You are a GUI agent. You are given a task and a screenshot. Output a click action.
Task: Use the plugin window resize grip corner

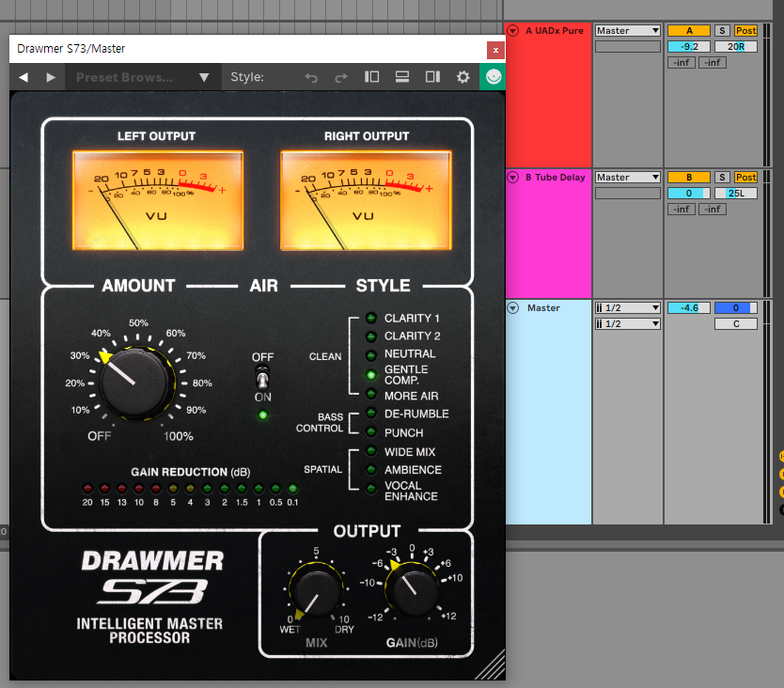click(x=491, y=665)
